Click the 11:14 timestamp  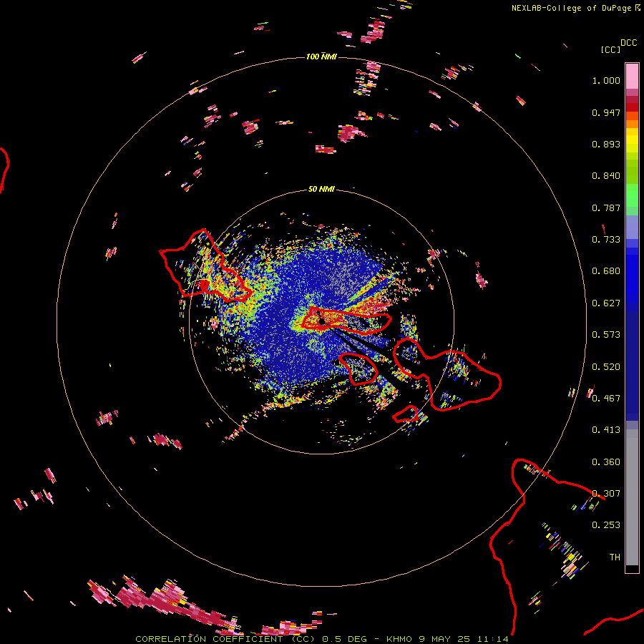tap(493, 639)
